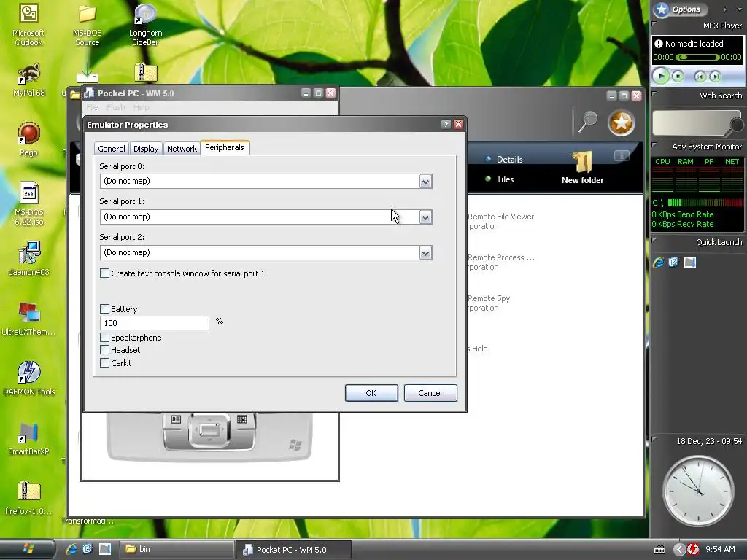Open File menu in Pocket PC window
Viewport: 747px width, 560px height.
[93, 108]
